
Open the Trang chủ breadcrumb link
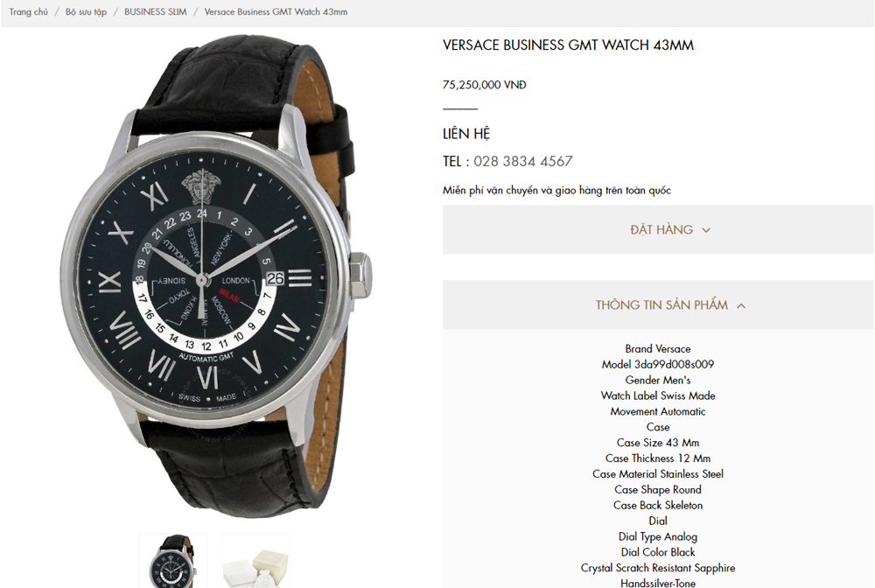coord(29,11)
